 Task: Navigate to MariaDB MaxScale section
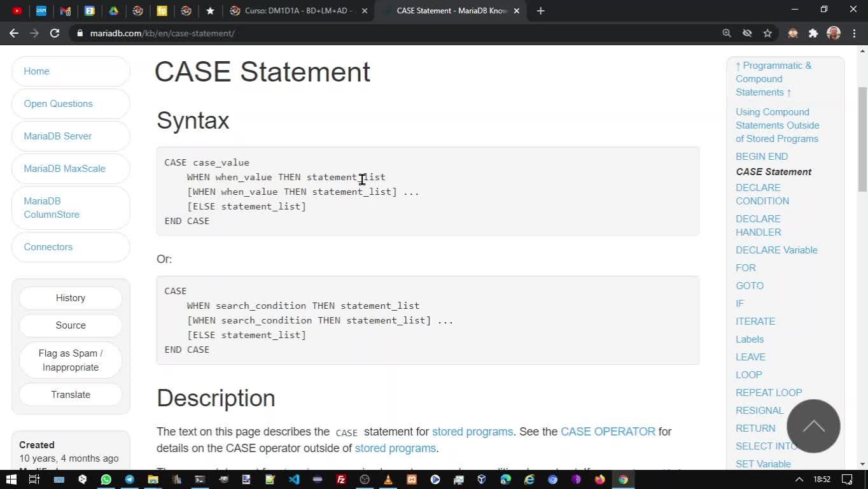(71, 169)
